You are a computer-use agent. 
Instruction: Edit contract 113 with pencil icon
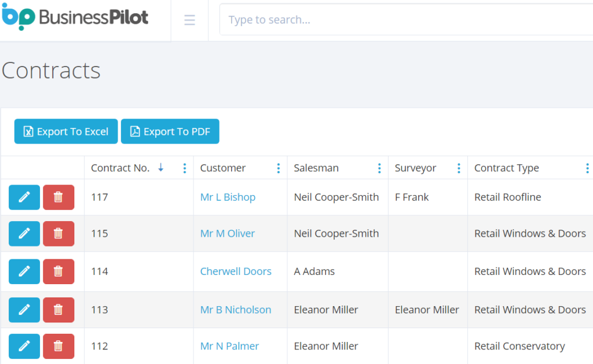pyautogui.click(x=24, y=310)
